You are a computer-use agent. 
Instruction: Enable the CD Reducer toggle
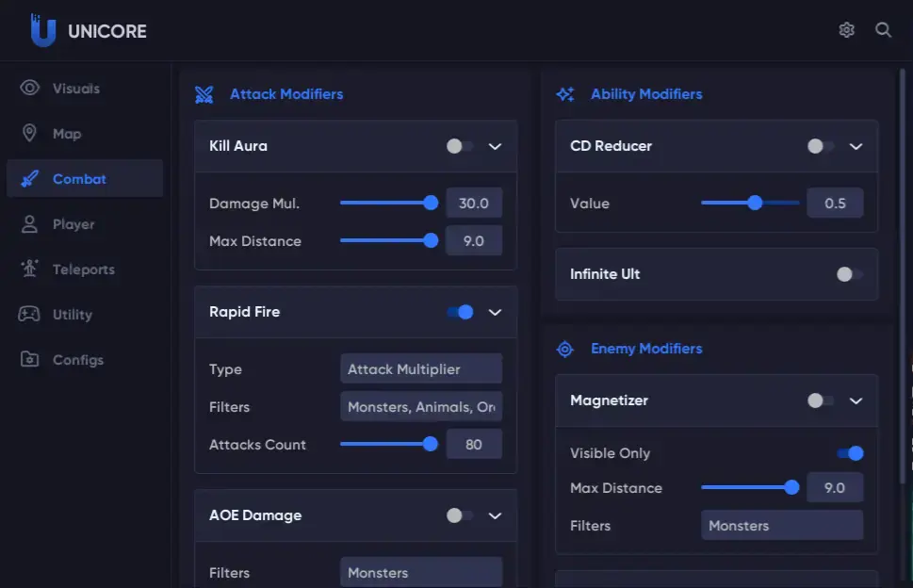pyautogui.click(x=821, y=146)
